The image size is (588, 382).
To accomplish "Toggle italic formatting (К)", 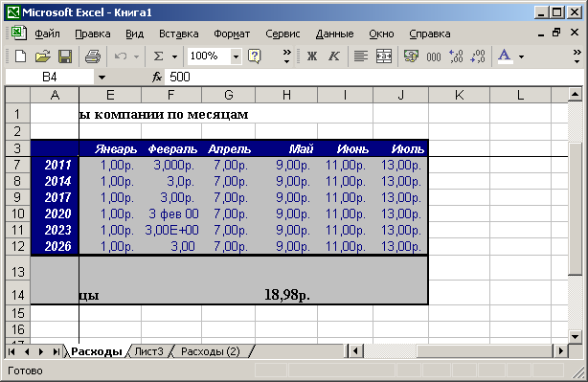I will coord(334,56).
